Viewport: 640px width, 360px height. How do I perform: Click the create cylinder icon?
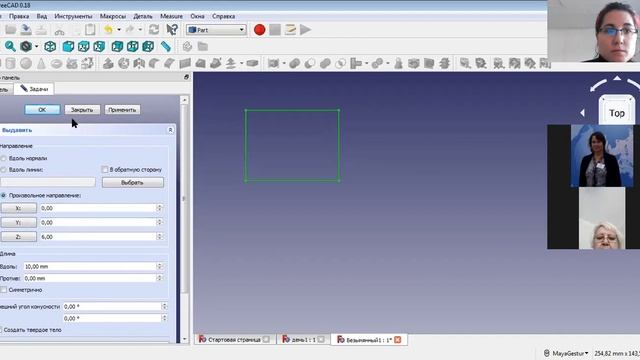pos(10,63)
